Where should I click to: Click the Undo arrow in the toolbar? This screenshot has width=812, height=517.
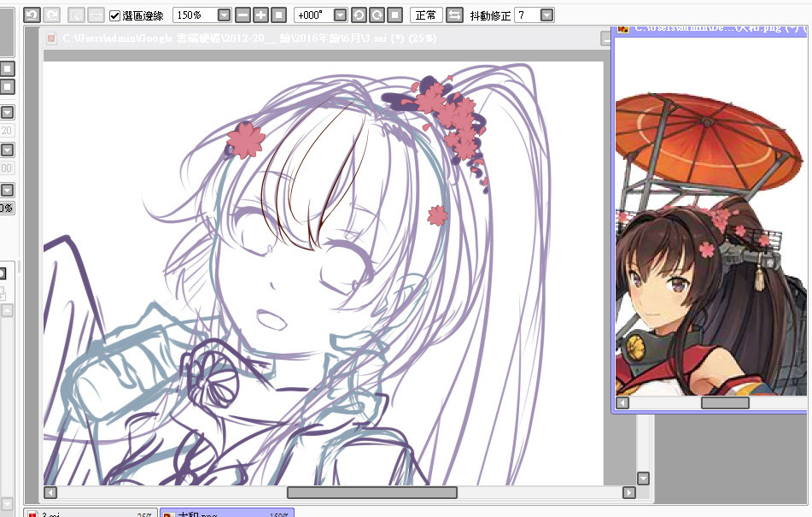click(32, 15)
